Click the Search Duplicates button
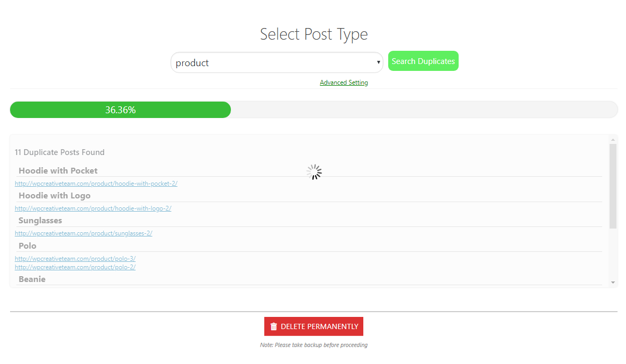Screen dimensions: 626x364 click(423, 61)
